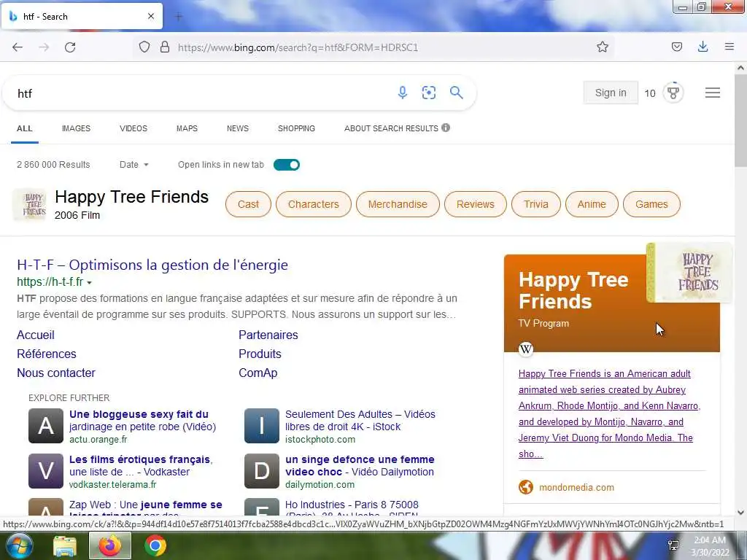Viewport: 747px width, 560px height.
Task: Open the ComAp sitelink
Action: (258, 373)
